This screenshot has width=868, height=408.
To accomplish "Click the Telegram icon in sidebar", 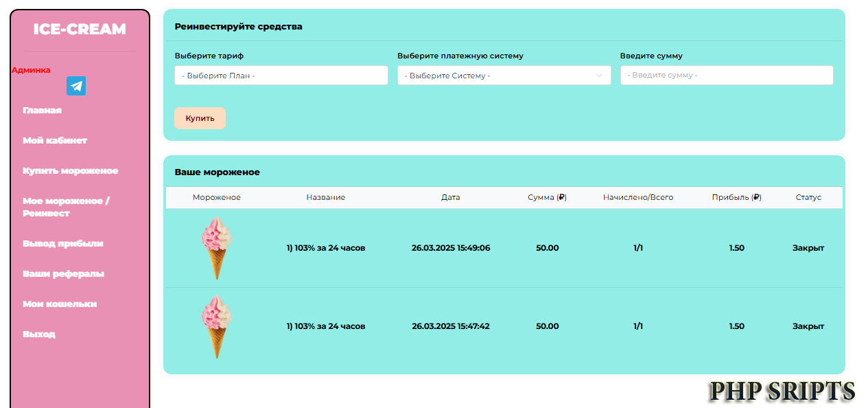I will coord(76,87).
